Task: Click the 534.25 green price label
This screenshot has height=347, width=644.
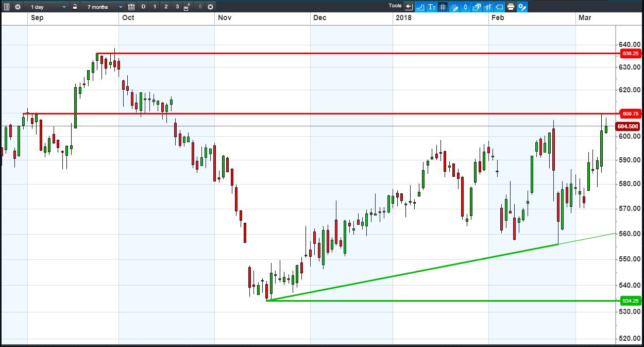Action: point(630,301)
